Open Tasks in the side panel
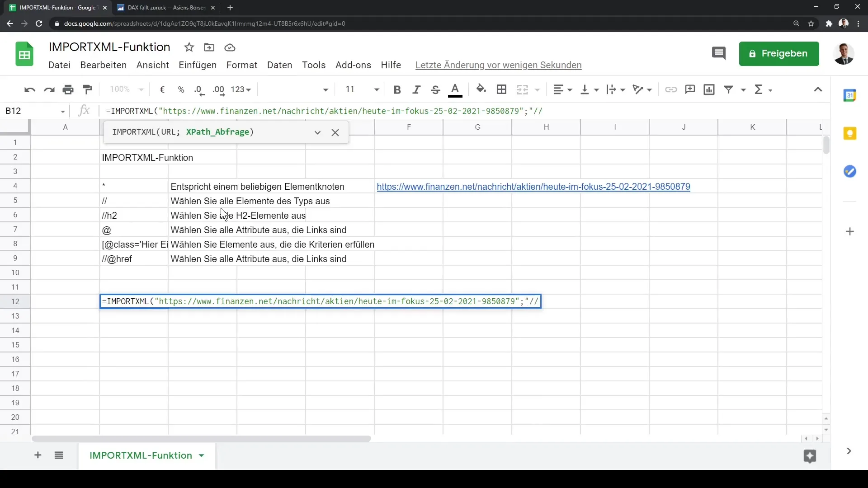The width and height of the screenshot is (868, 488). coord(850,171)
